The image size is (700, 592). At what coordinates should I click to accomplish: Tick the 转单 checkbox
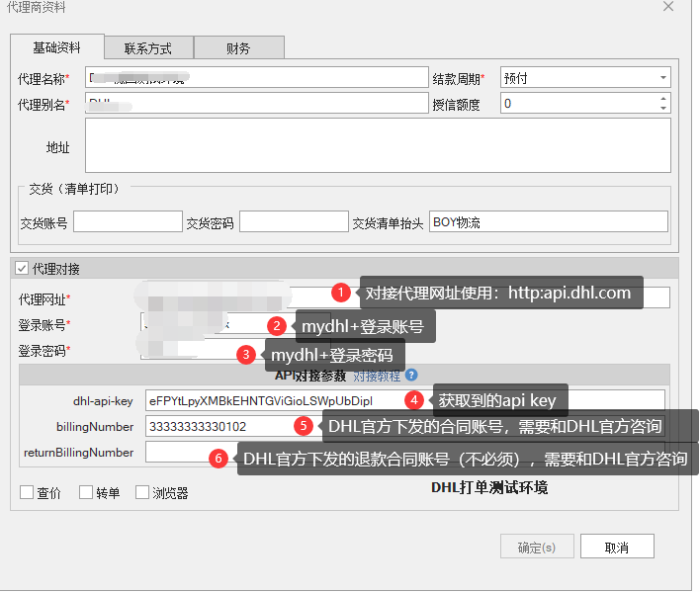coord(86,492)
